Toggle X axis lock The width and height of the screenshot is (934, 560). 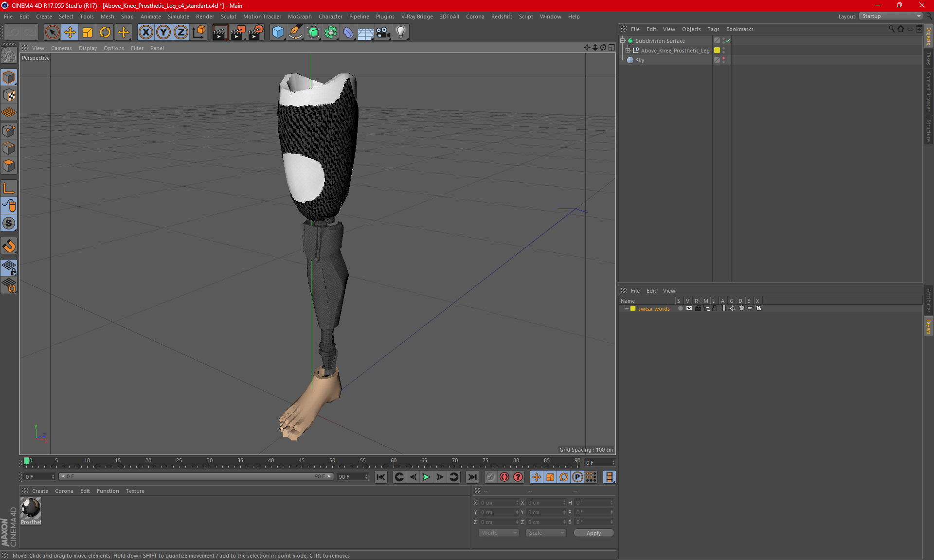coord(145,32)
